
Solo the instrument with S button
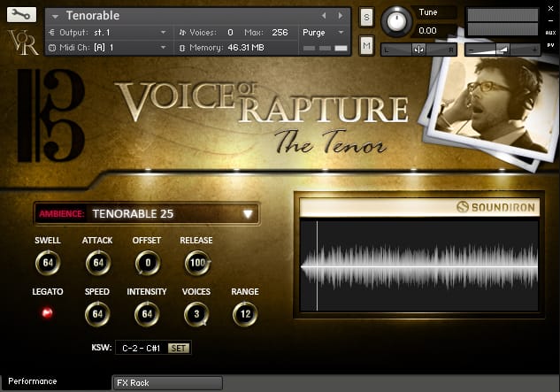point(367,17)
